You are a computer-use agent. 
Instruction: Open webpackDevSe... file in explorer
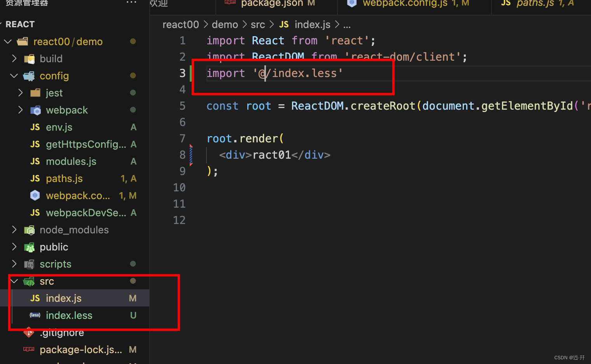pos(86,213)
